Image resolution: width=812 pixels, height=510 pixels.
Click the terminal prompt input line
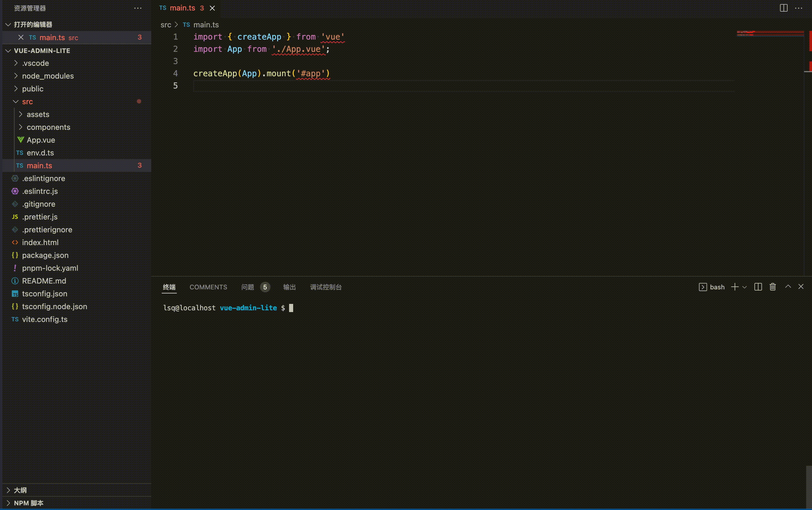coord(228,308)
